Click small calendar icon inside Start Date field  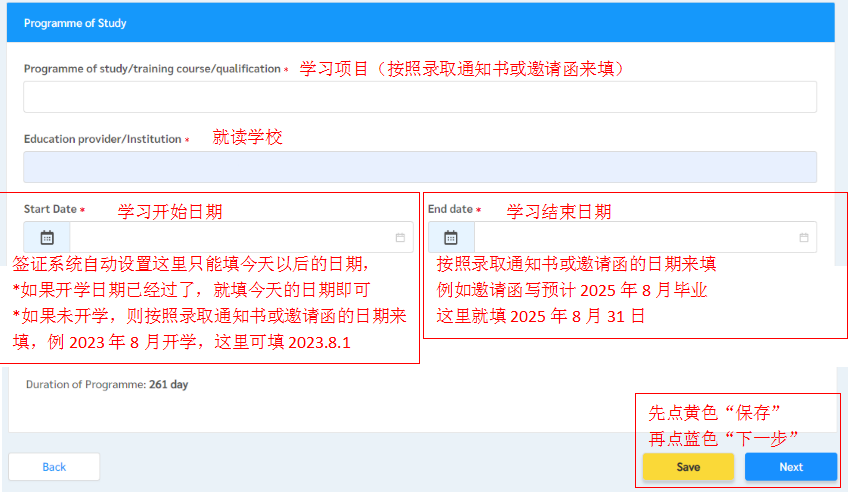[400, 238]
